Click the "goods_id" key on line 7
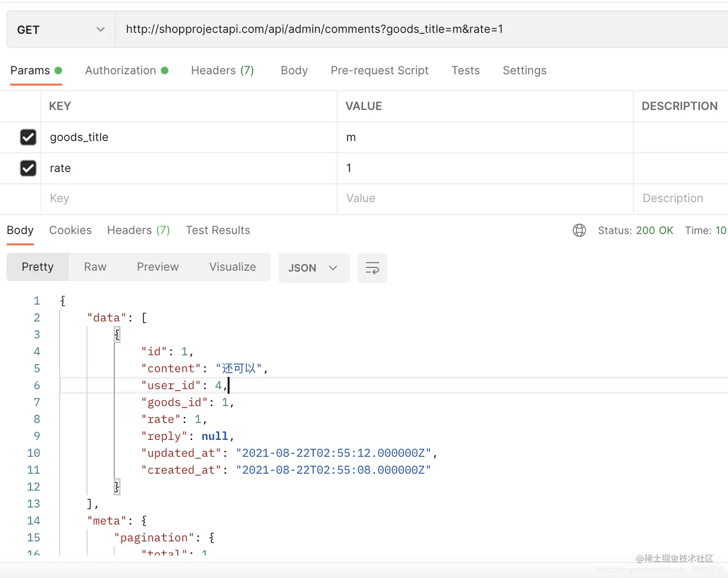This screenshot has width=728, height=578. pos(174,402)
